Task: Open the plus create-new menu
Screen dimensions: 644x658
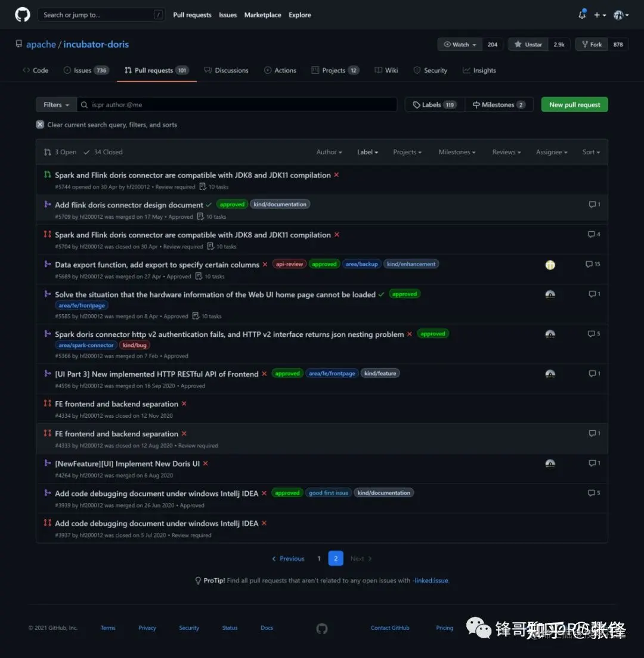Action: 599,15
